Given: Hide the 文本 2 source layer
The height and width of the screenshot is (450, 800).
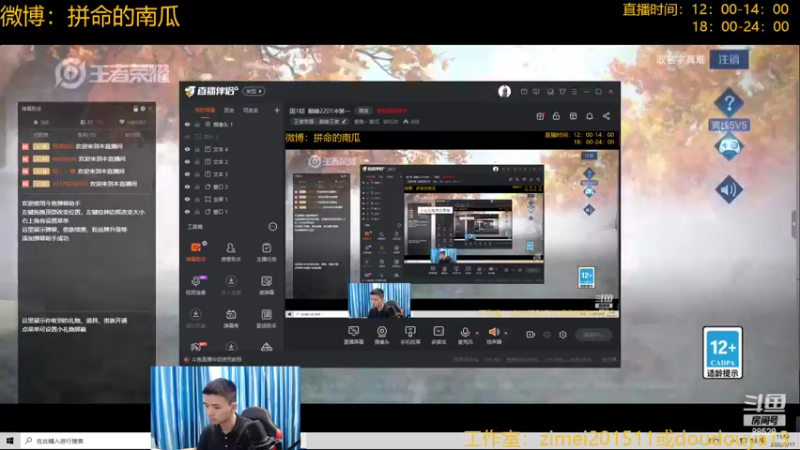Looking at the screenshot, I should pyautogui.click(x=187, y=162).
